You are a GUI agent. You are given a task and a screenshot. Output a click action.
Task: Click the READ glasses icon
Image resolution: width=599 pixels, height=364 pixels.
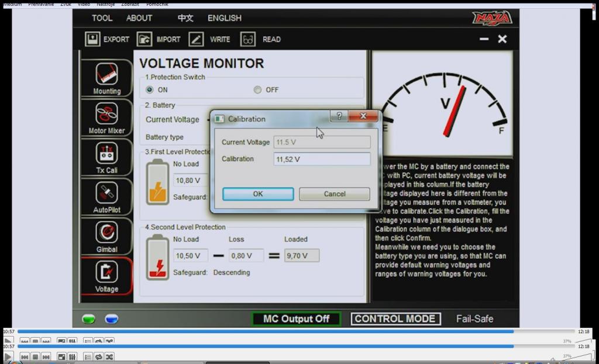[x=248, y=39]
